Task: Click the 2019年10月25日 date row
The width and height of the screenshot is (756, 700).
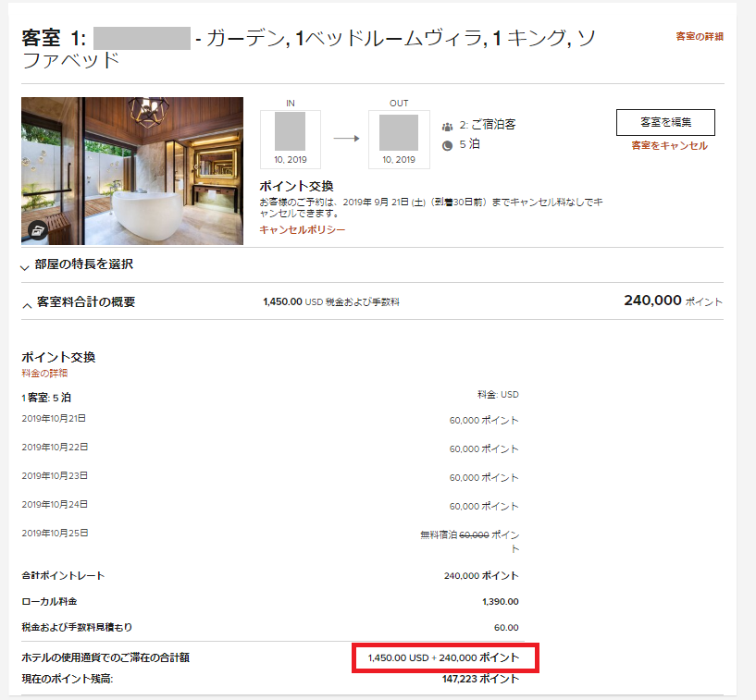Action: [x=55, y=533]
